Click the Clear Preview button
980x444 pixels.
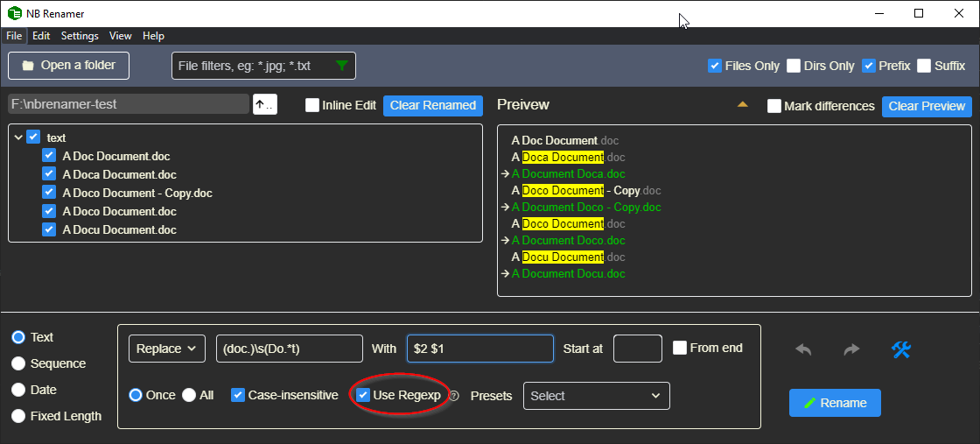pos(927,106)
